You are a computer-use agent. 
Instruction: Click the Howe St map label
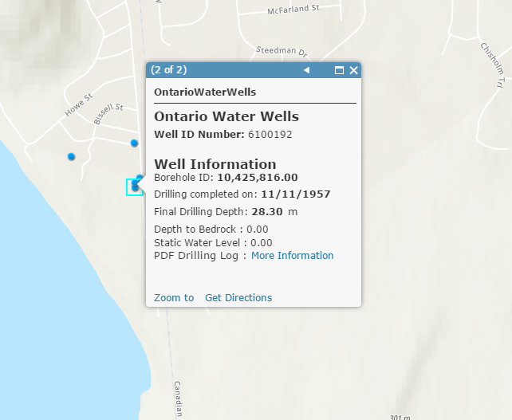79,104
